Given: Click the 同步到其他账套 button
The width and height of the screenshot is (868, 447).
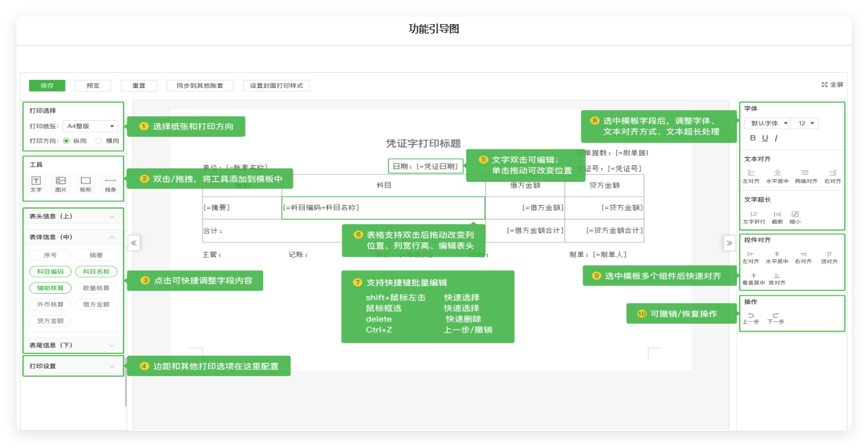Looking at the screenshot, I should click(200, 85).
